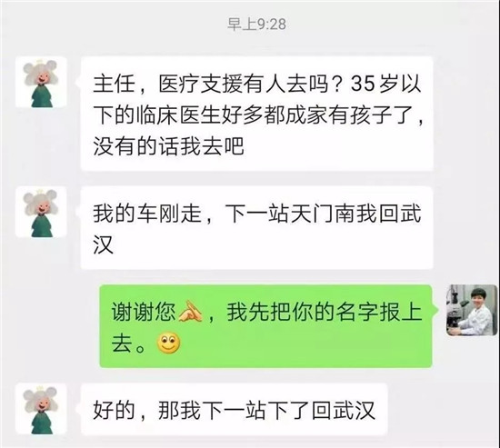Viewport: 500px width, 448px height.
Task: Tap the word 主任 at start of chat
Action: click(114, 85)
